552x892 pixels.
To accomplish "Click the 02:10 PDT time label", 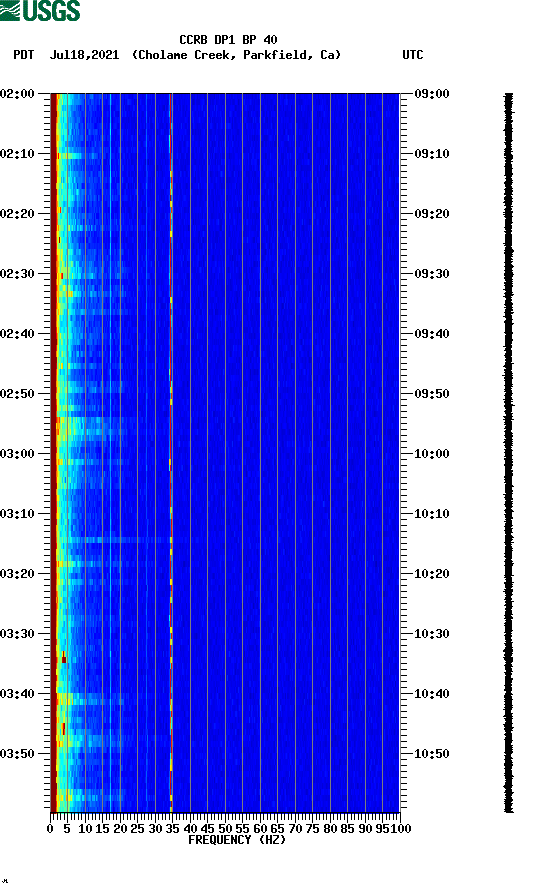I will (x=18, y=154).
